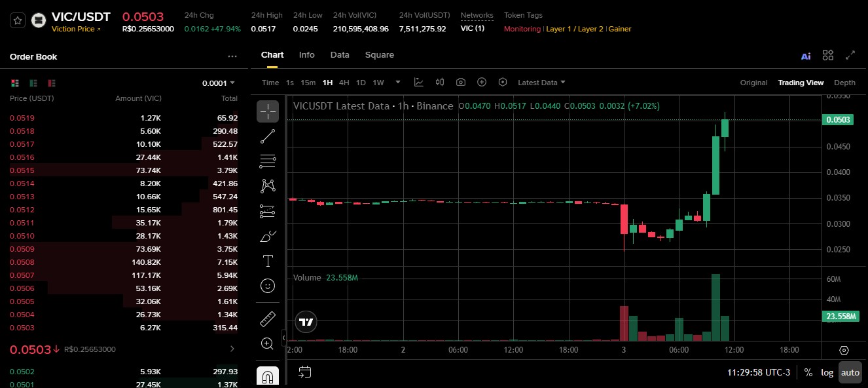
Task: Toggle log scale on chart
Action: tap(827, 372)
